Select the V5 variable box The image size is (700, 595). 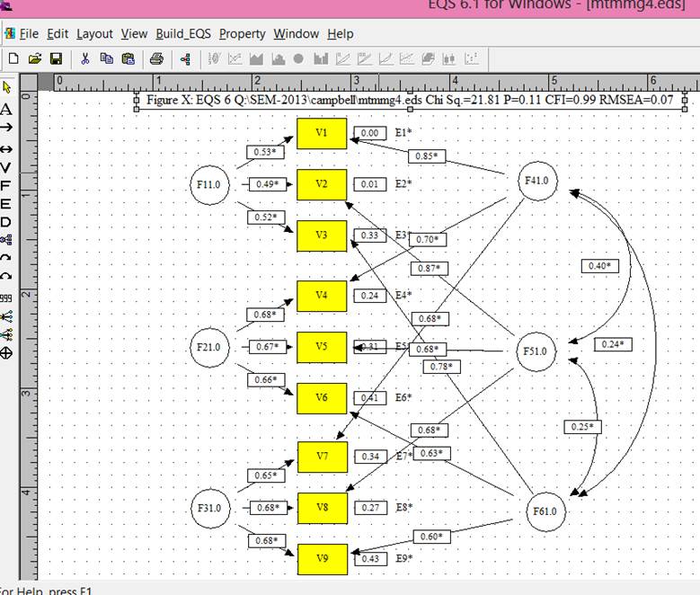(322, 347)
